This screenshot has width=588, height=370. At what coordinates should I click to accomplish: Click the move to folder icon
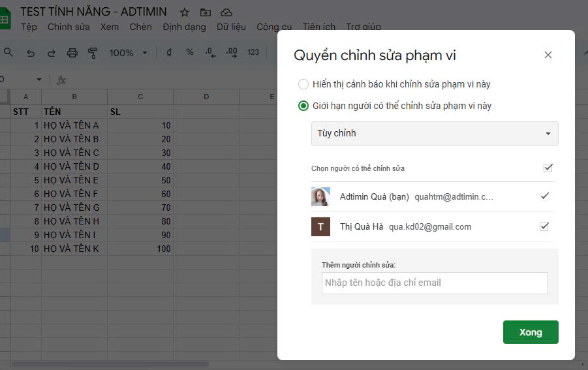click(x=205, y=12)
